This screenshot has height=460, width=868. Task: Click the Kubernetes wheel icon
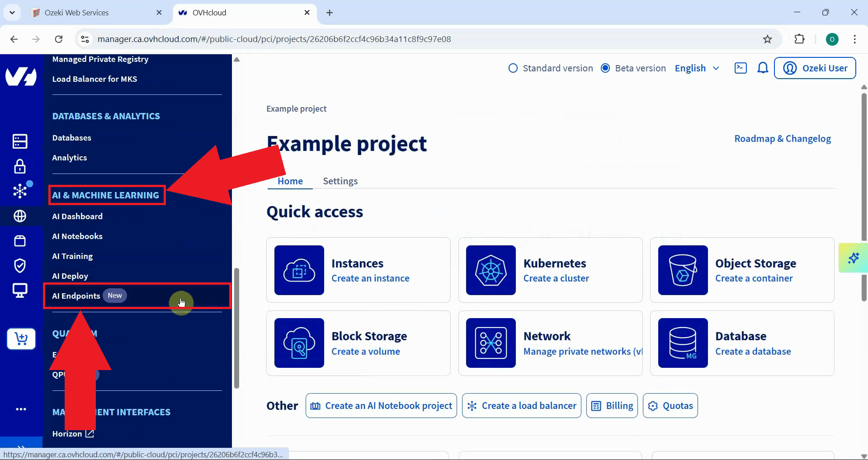pyautogui.click(x=491, y=270)
